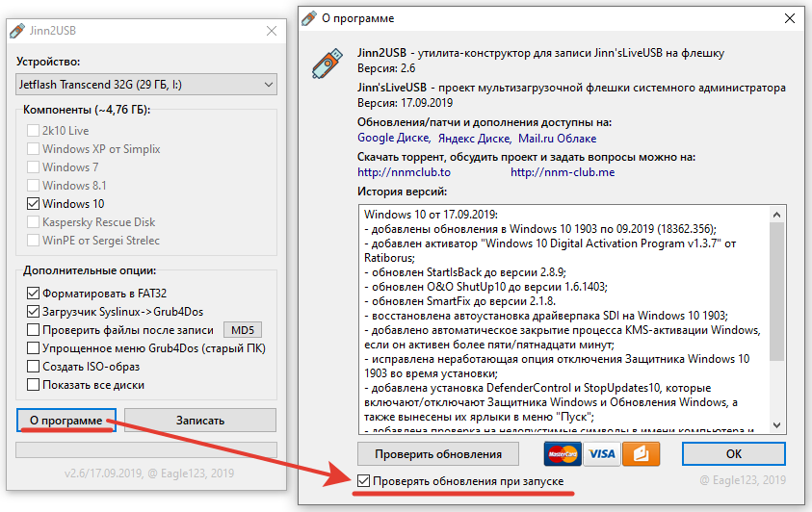The width and height of the screenshot is (812, 512).
Task: Click the MasterCard payment icon
Action: (563, 454)
